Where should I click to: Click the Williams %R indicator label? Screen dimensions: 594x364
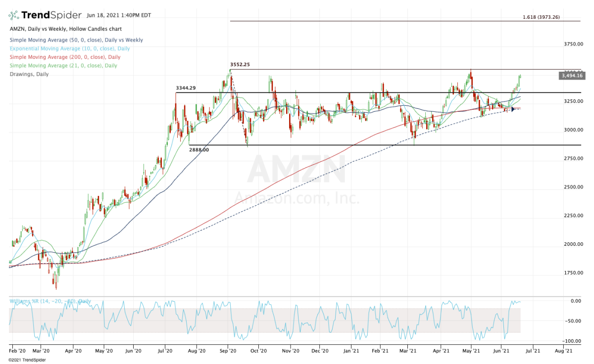(x=50, y=301)
